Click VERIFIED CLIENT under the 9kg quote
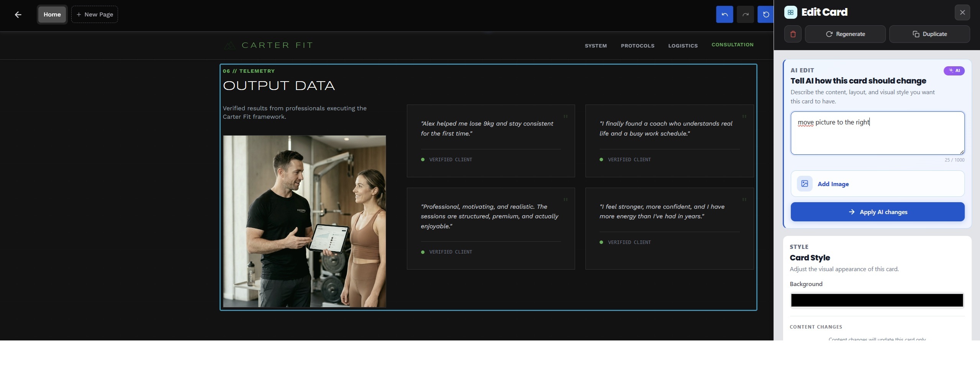This screenshot has width=980, height=373. (450, 160)
